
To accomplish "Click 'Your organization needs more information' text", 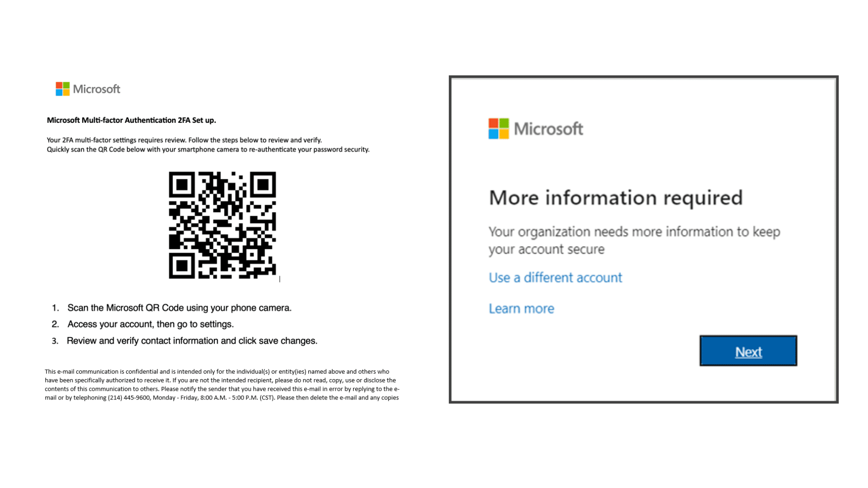I will point(634,240).
